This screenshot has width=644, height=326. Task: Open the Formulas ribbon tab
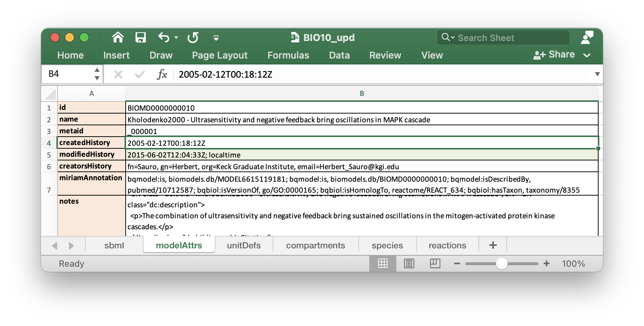click(288, 55)
